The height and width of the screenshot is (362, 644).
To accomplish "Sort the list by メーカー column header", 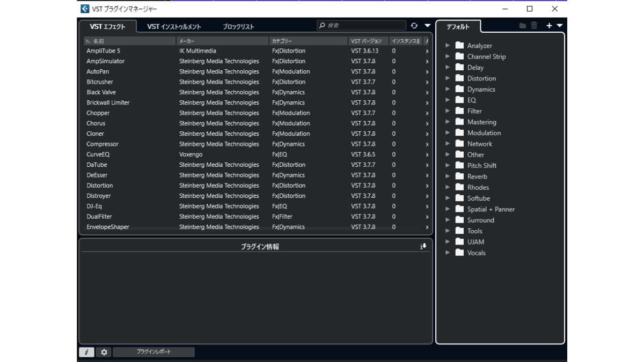I will pyautogui.click(x=222, y=41).
